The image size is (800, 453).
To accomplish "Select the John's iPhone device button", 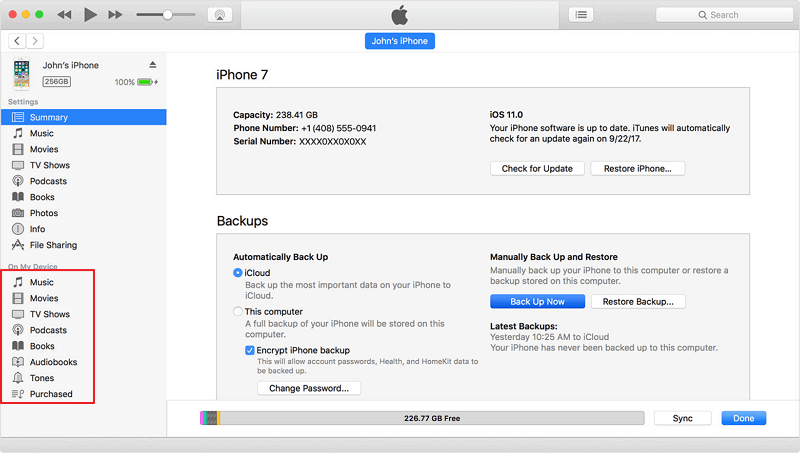I will [x=399, y=41].
